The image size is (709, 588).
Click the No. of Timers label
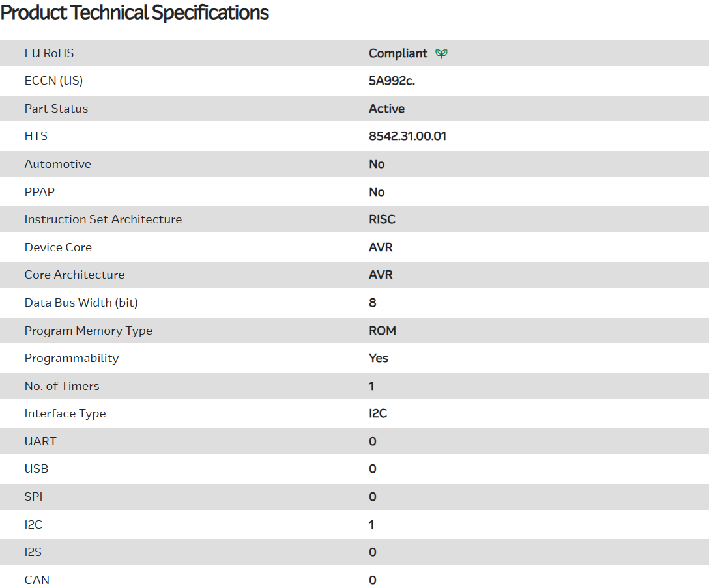coord(62,386)
